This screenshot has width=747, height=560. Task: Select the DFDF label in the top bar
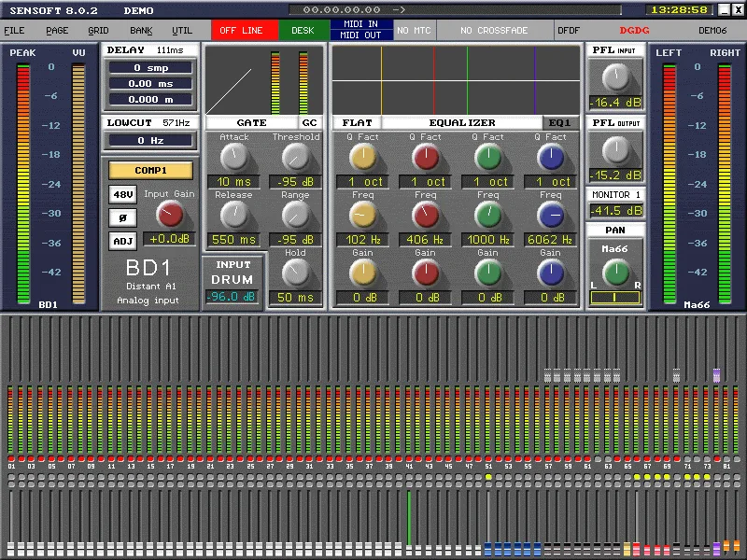(569, 31)
